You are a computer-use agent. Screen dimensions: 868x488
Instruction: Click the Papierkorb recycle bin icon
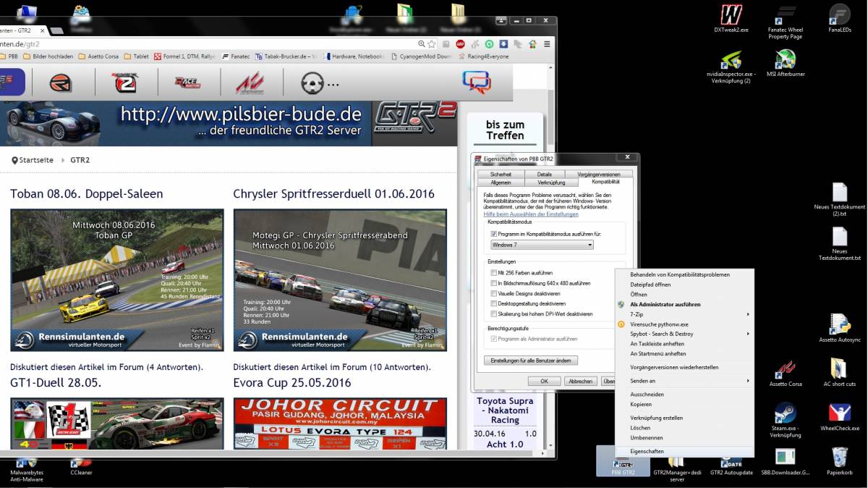[x=839, y=457]
